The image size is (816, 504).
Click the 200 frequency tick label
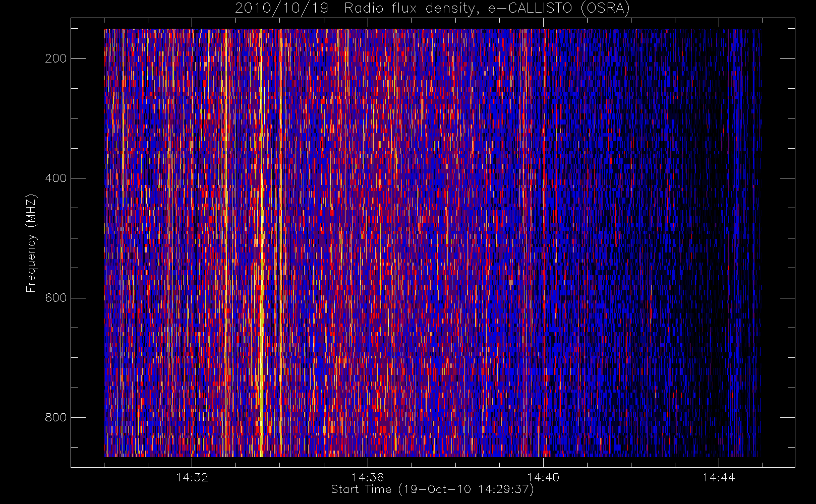click(x=55, y=58)
